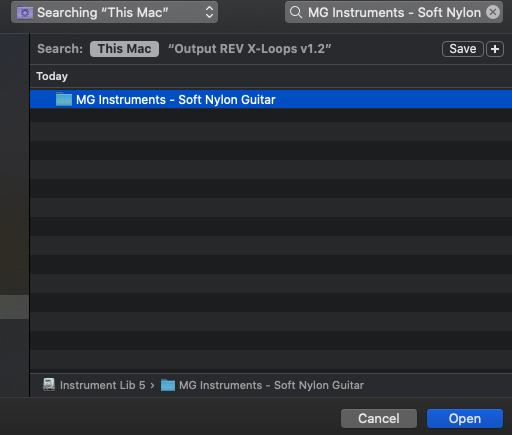Click MG Instruments folder name in path bar

click(271, 385)
